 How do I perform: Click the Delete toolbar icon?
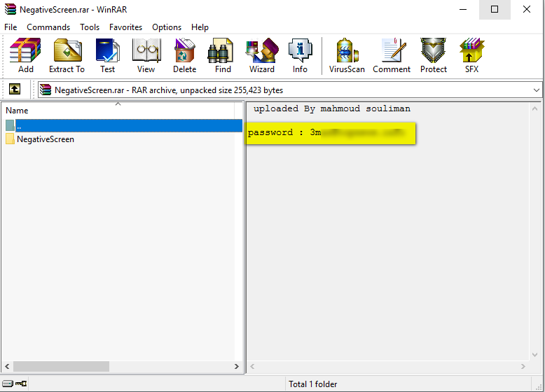tap(184, 55)
